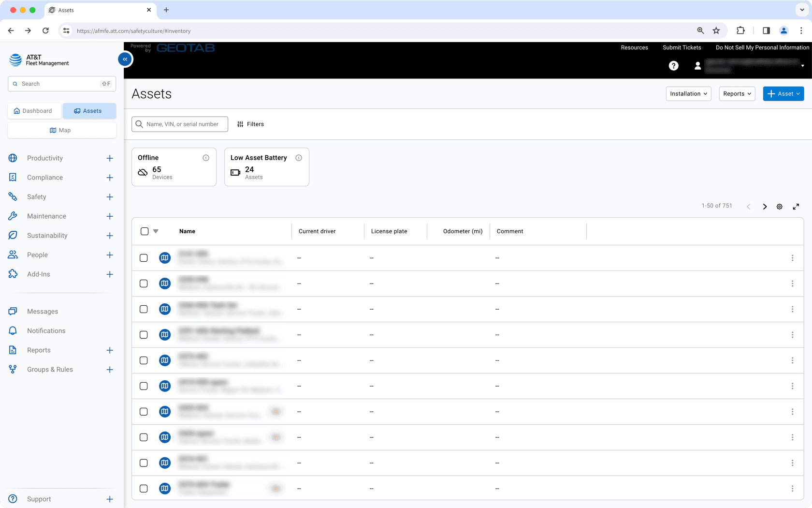Collapse the left sidebar with the chevron button
Image resolution: width=812 pixels, height=508 pixels.
point(125,59)
